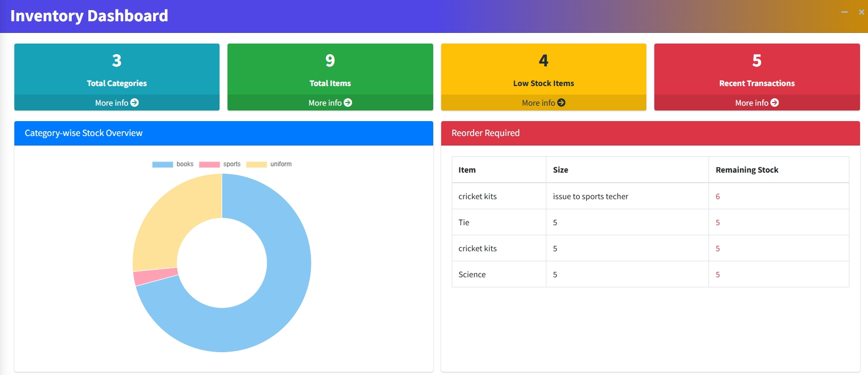Toggle the sports legend item

click(220, 164)
